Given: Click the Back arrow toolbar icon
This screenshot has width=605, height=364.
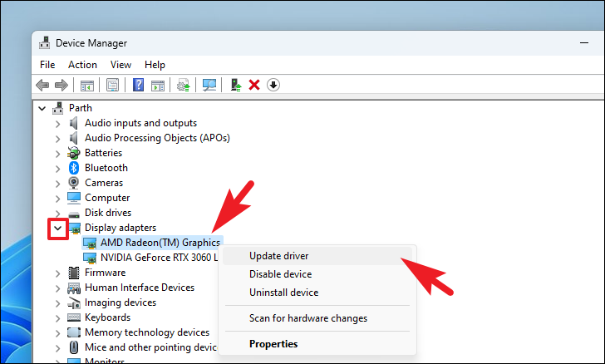Looking at the screenshot, I should click(x=42, y=85).
